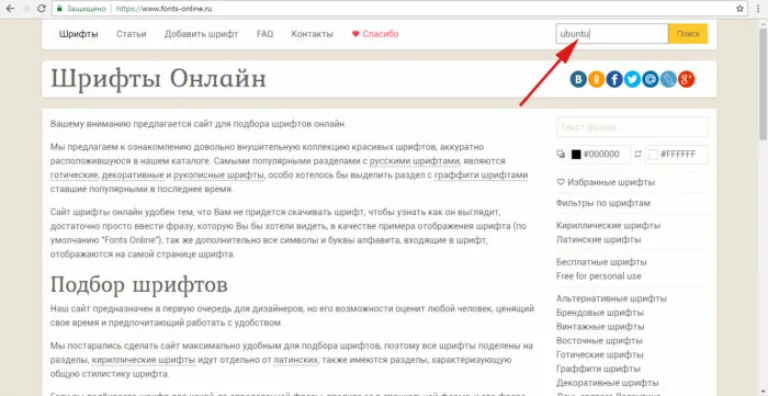Click the Подбор шрифтов heading
This screenshot has height=396, width=768.
coord(139,284)
